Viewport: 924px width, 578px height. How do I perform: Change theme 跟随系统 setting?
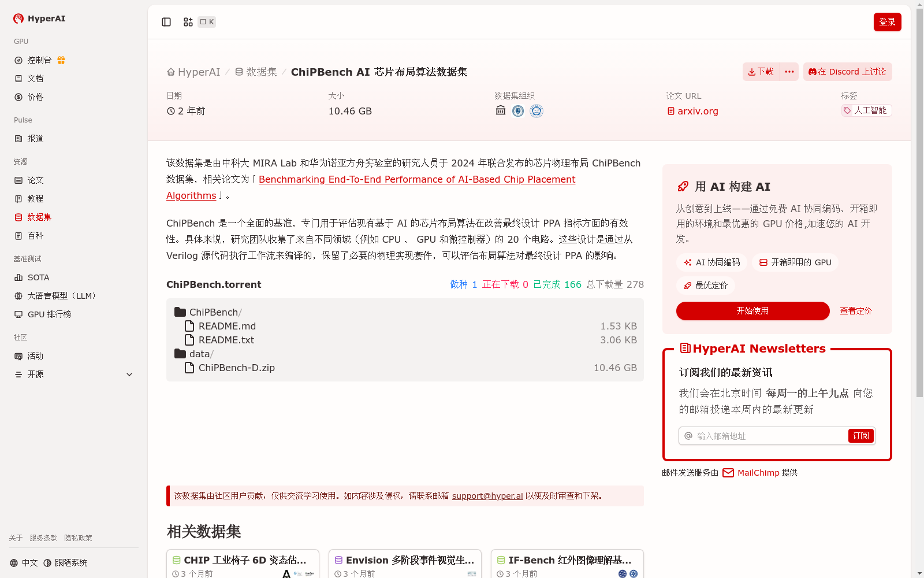click(65, 563)
